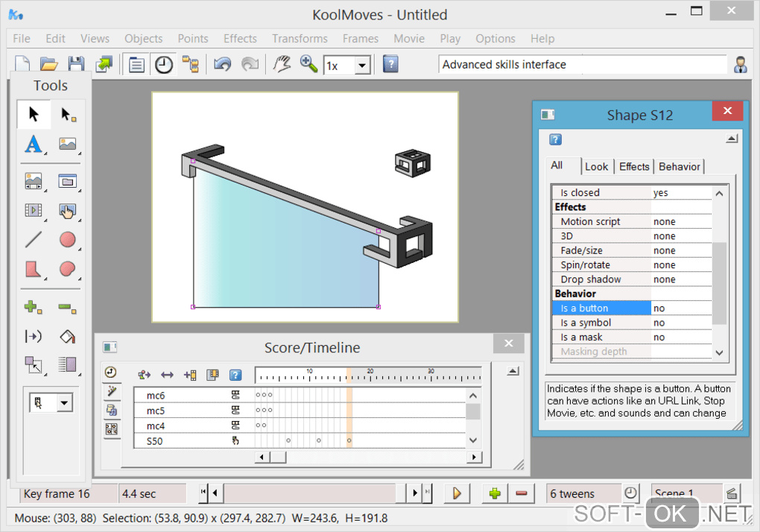Select the point selection arrow tool
760x532 pixels.
[x=68, y=114]
